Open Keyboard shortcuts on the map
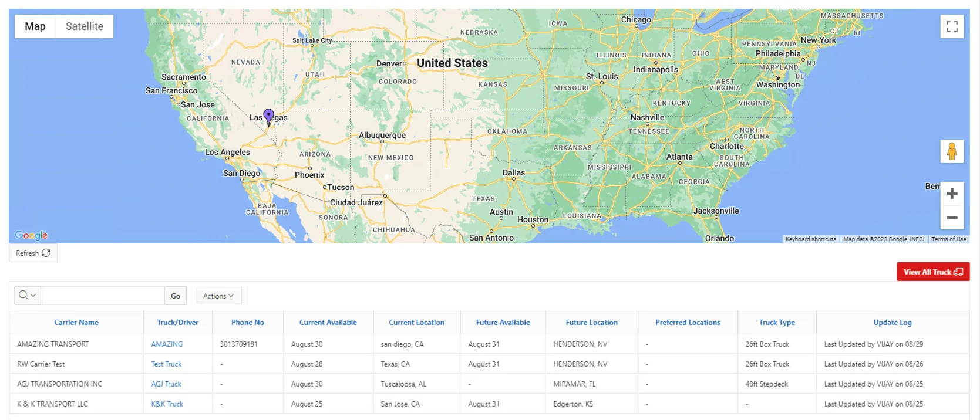Viewport: 980px width, 420px height. pos(810,239)
